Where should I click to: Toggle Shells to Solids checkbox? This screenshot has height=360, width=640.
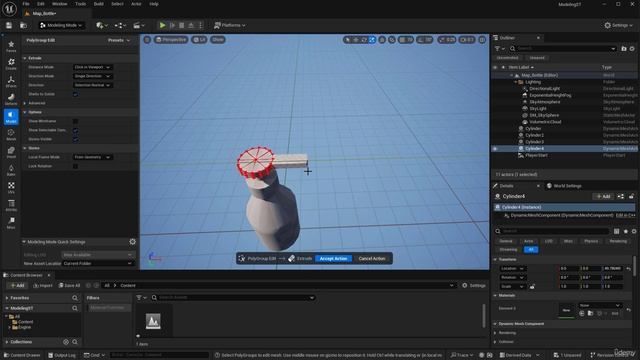click(x=76, y=94)
